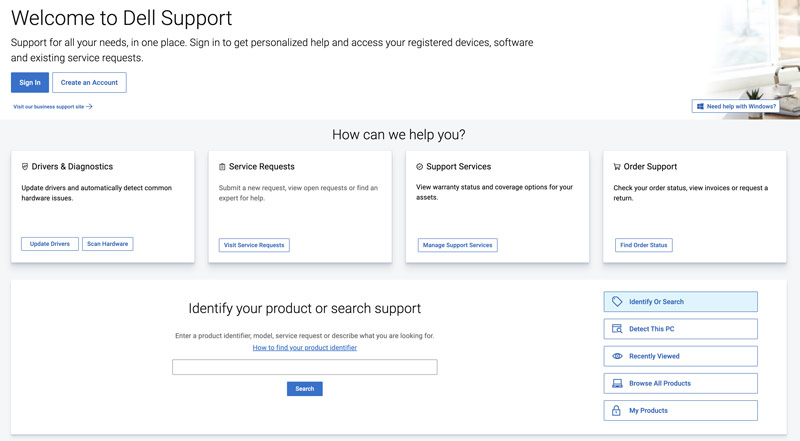Click the Drivers & Diagnostics heading
Screen dimensions: 800x441
pos(72,166)
